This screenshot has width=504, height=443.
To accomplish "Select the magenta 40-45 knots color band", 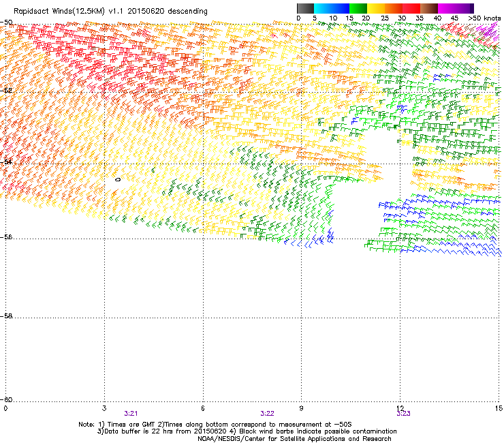I will pyautogui.click(x=447, y=8).
